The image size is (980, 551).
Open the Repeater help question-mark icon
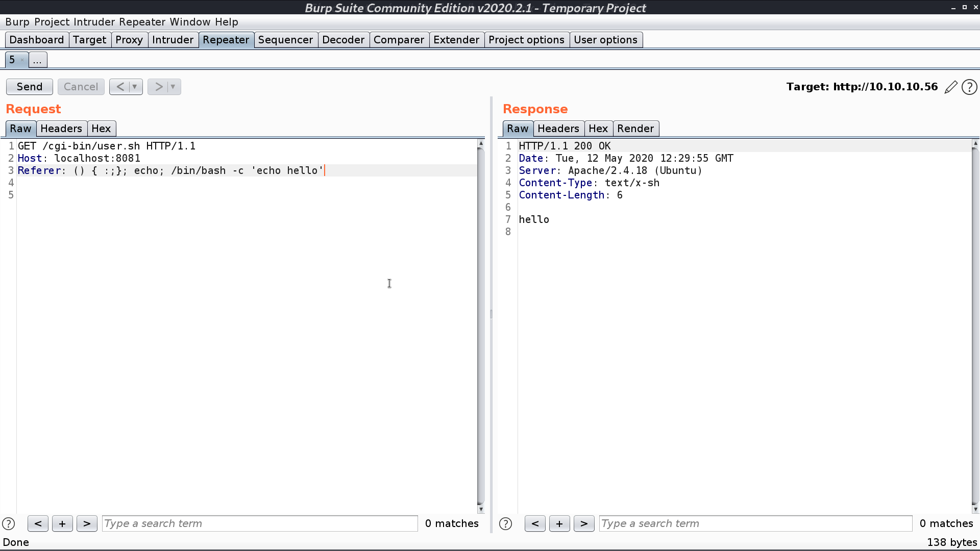click(x=969, y=87)
